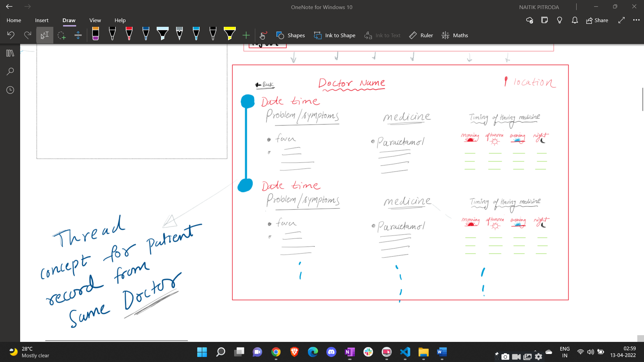Toggle the redo button

coord(28,35)
